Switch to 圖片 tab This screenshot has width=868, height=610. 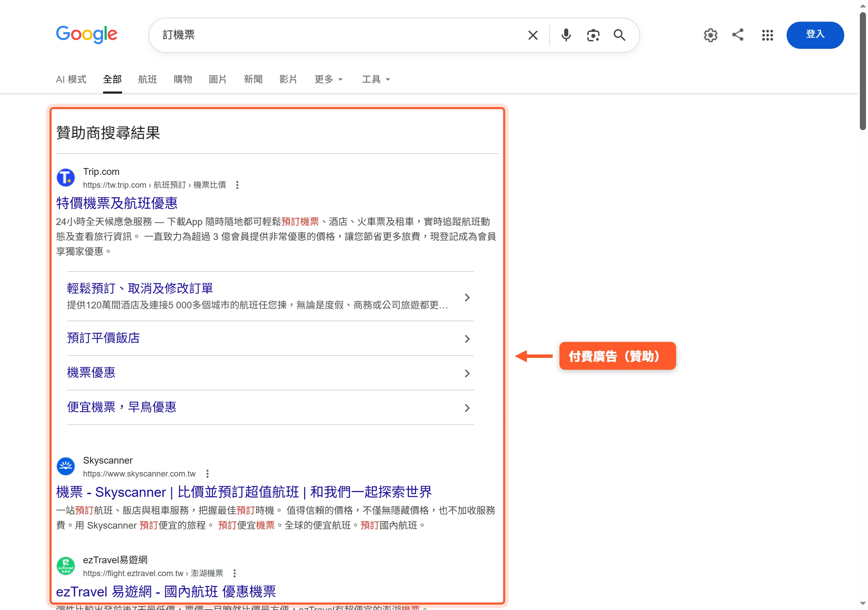218,79
